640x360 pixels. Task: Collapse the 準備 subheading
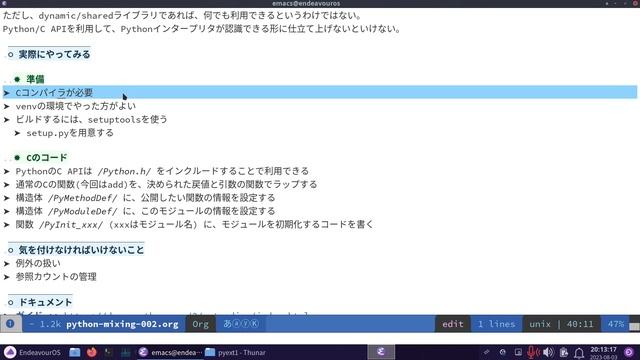(35, 79)
